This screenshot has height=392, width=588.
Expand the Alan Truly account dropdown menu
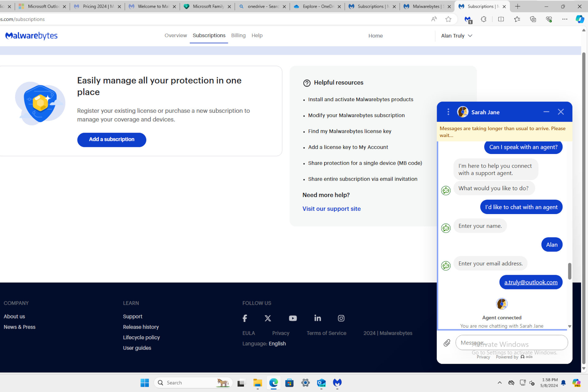[x=457, y=36]
